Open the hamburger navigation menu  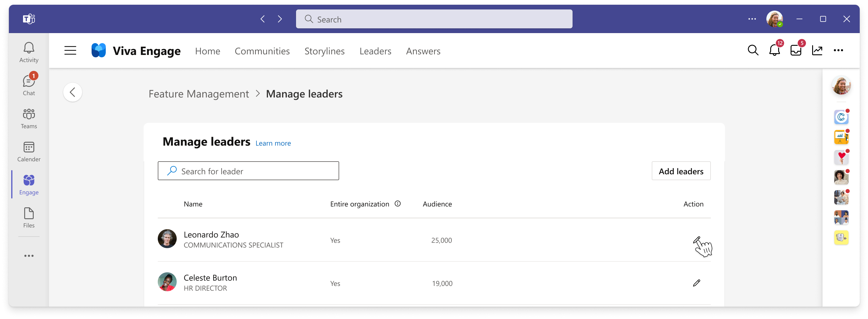tap(70, 51)
